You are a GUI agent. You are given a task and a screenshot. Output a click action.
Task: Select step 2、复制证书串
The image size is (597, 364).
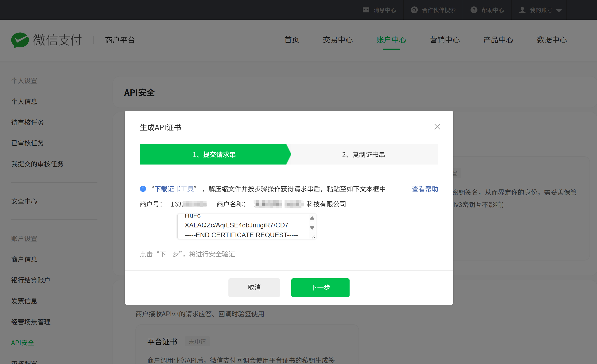pyautogui.click(x=363, y=154)
